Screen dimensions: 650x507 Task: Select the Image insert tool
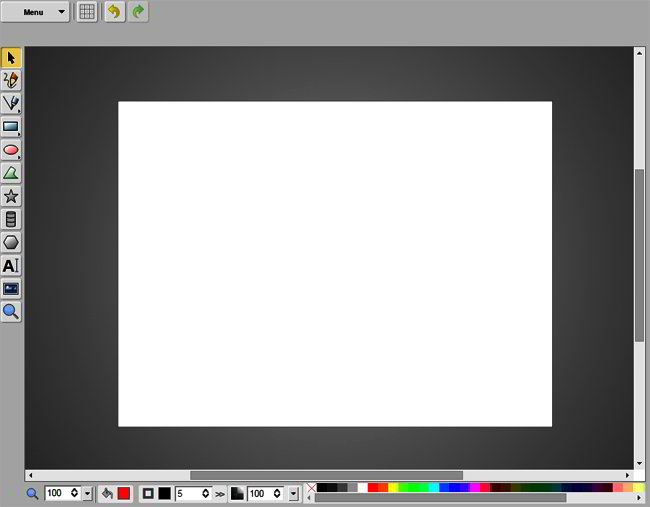coord(11,289)
